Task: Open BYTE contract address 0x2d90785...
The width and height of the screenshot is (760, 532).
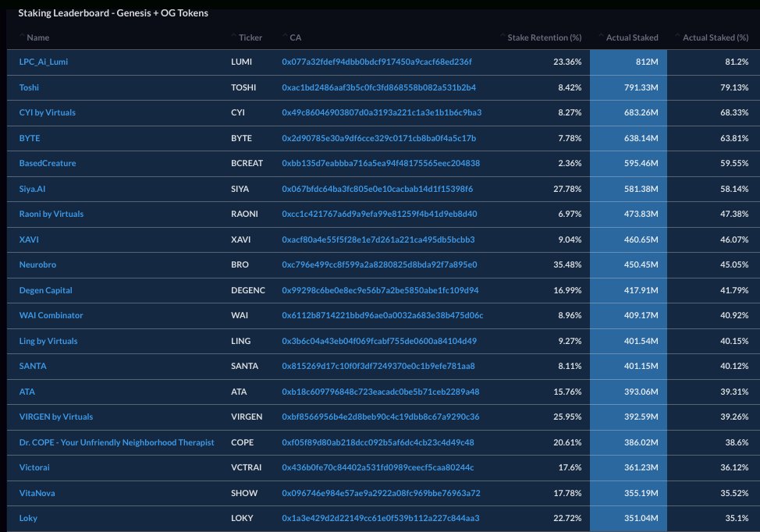Action: tap(379, 138)
